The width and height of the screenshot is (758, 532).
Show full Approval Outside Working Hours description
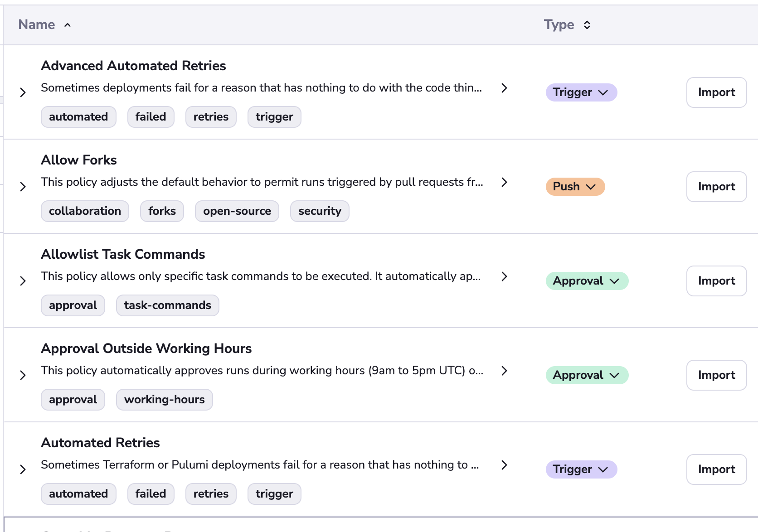[x=504, y=371]
